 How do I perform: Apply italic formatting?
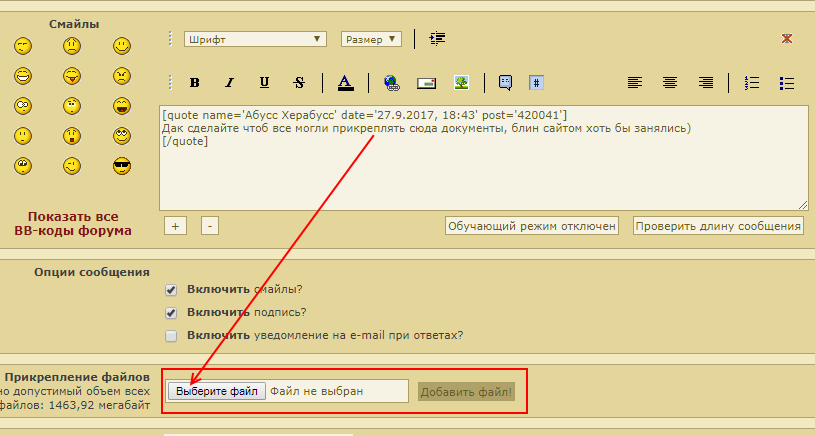point(229,83)
